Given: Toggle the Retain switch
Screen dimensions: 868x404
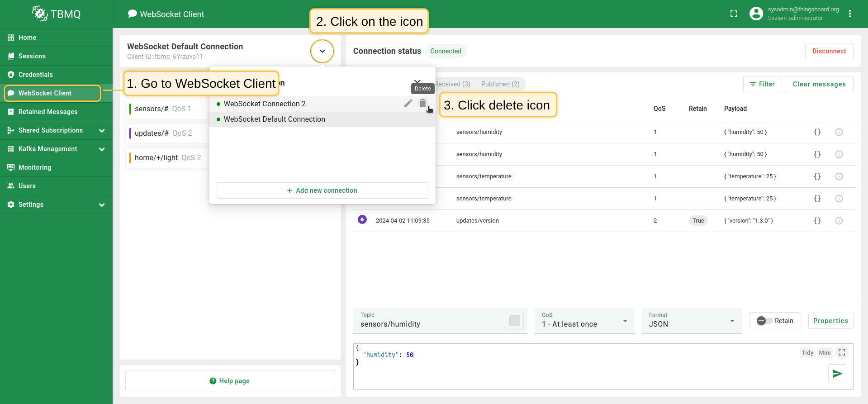Looking at the screenshot, I should (765, 321).
